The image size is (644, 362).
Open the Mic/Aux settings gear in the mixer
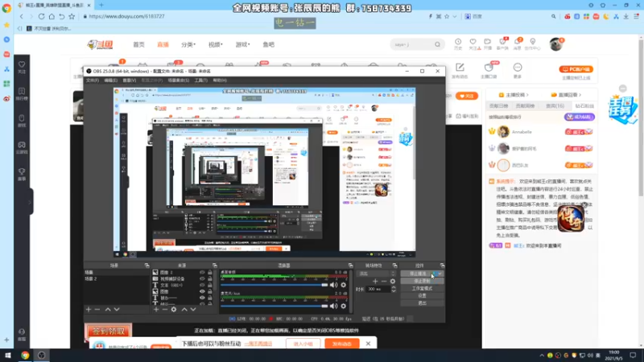tap(344, 306)
